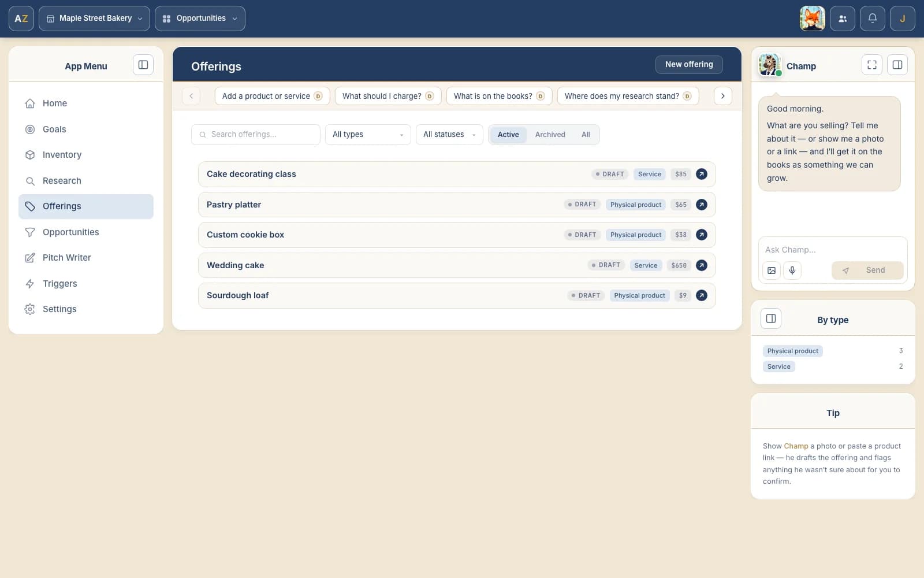Open the fox avatar in top bar
The image size is (924, 578).
point(812,18)
